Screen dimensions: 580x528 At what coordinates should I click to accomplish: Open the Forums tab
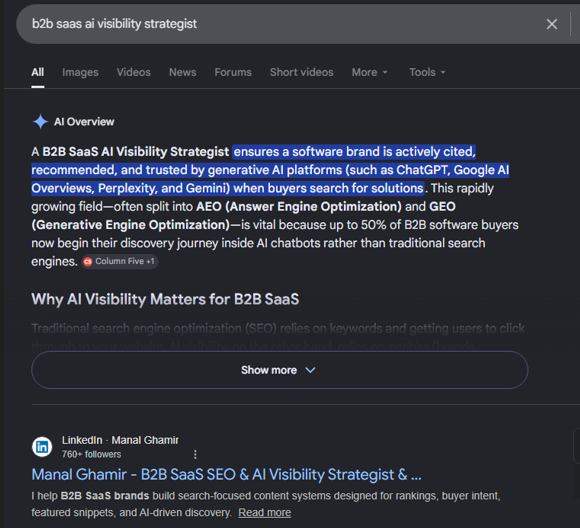point(233,72)
